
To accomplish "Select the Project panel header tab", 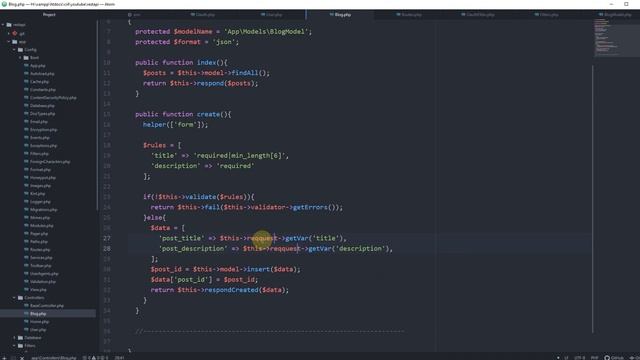I will [x=49, y=15].
